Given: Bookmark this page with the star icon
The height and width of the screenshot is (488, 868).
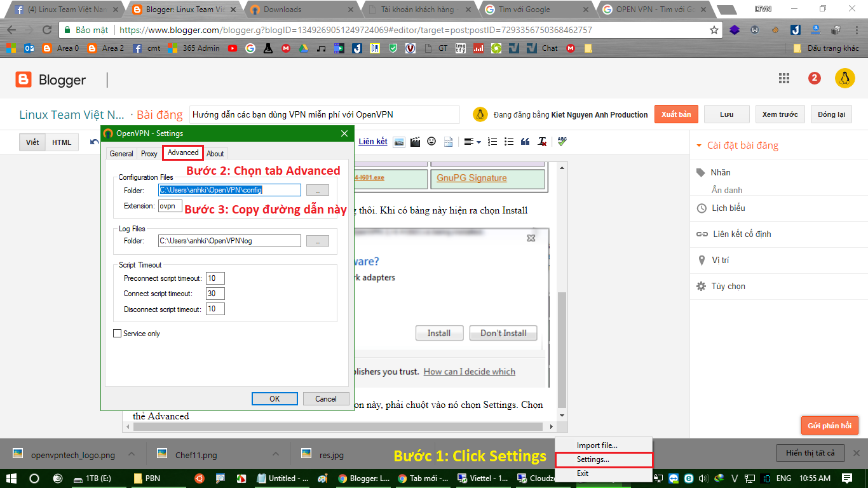Looking at the screenshot, I should (714, 30).
